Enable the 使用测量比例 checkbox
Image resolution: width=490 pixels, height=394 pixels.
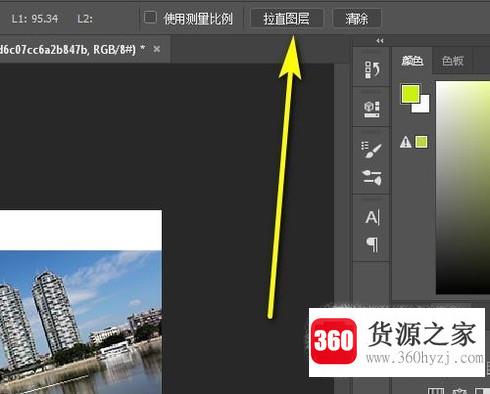(150, 17)
